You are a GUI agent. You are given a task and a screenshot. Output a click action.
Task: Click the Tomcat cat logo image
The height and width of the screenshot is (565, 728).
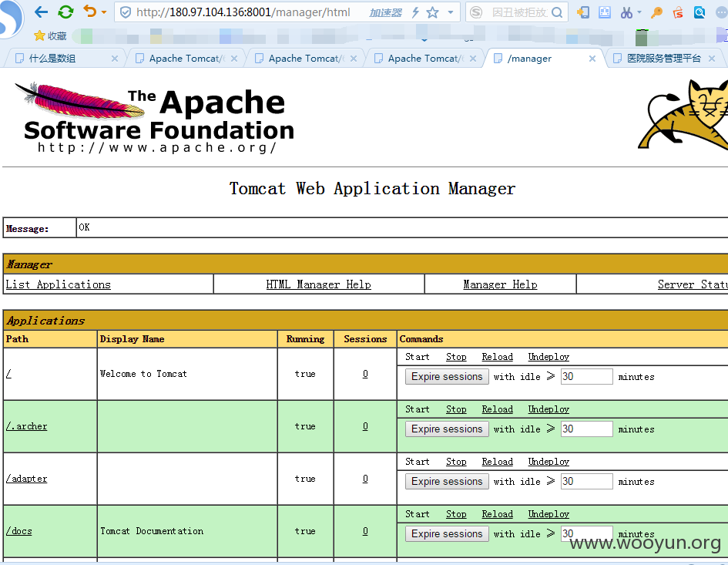coord(683,115)
